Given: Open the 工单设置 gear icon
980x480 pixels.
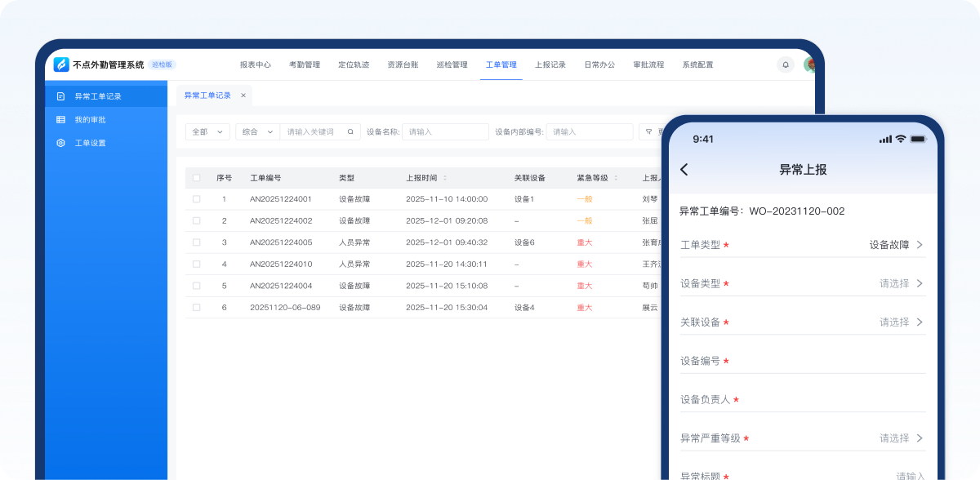Looking at the screenshot, I should [x=60, y=142].
